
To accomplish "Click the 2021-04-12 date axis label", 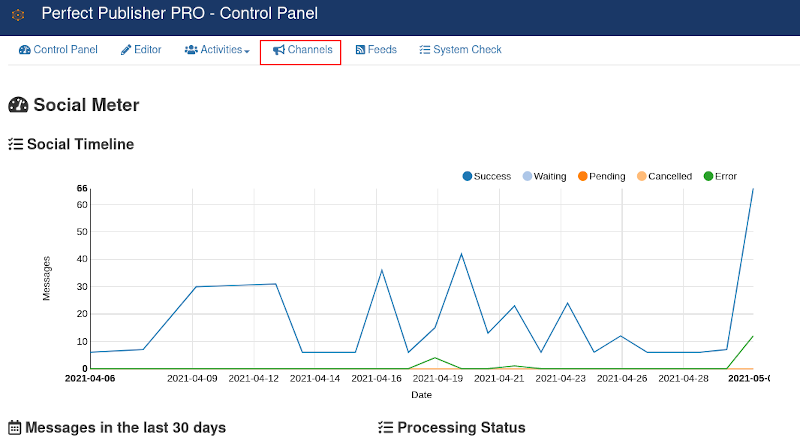I will pyautogui.click(x=254, y=379).
